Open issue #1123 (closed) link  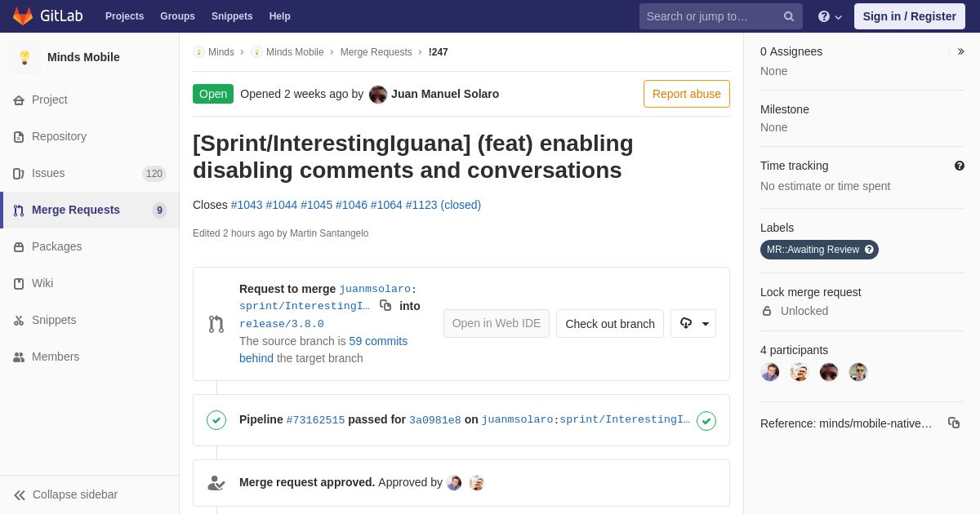click(x=443, y=205)
